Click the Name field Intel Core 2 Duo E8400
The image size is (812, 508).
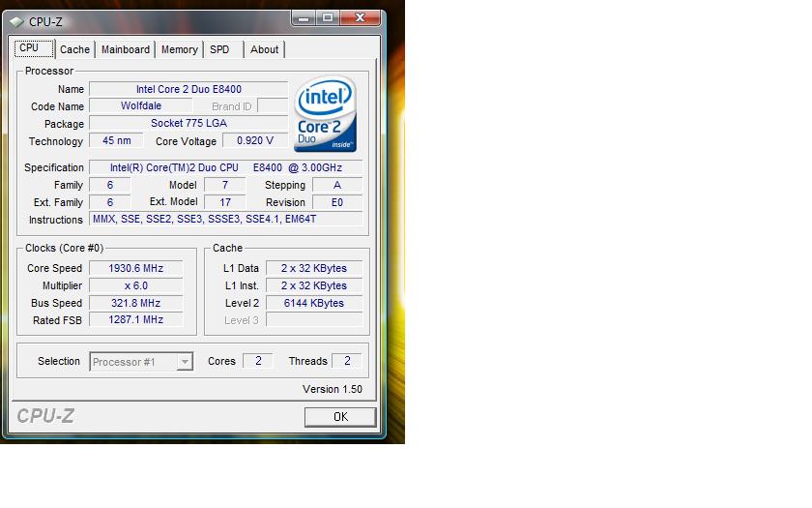pos(188,89)
